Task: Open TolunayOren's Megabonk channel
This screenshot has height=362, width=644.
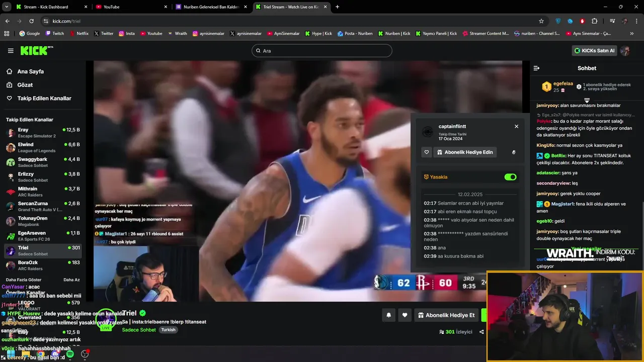Action: pos(43,221)
